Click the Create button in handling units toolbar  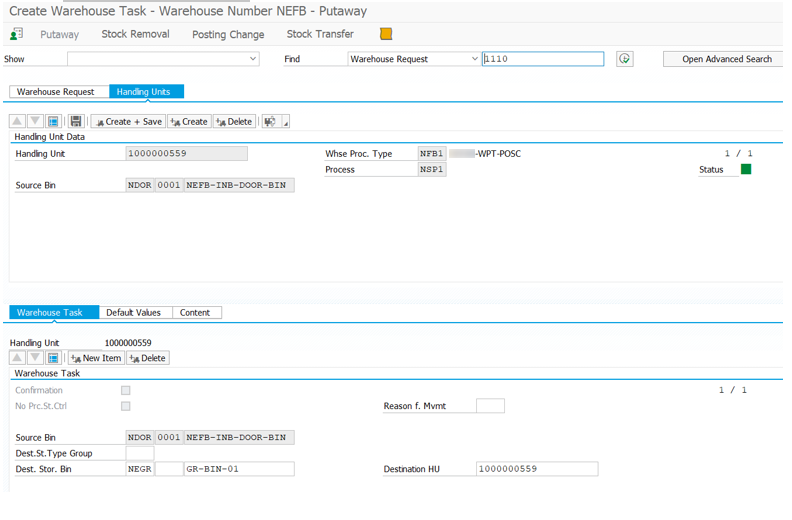(x=189, y=121)
